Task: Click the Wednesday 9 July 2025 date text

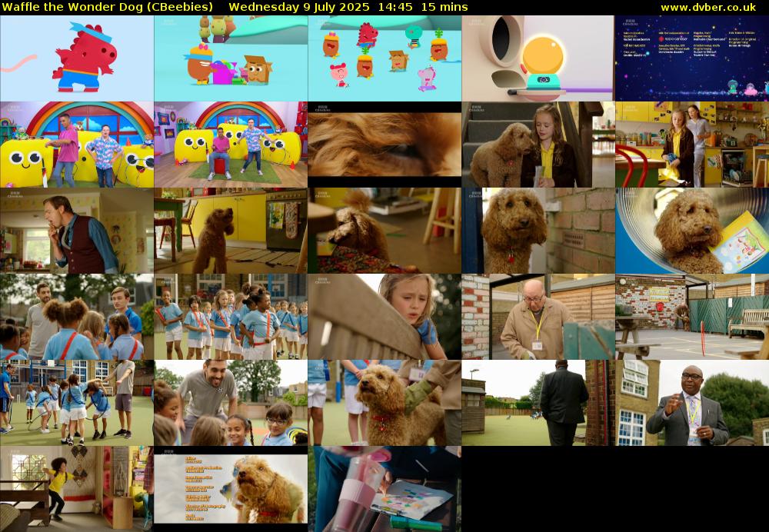Action: [x=299, y=7]
